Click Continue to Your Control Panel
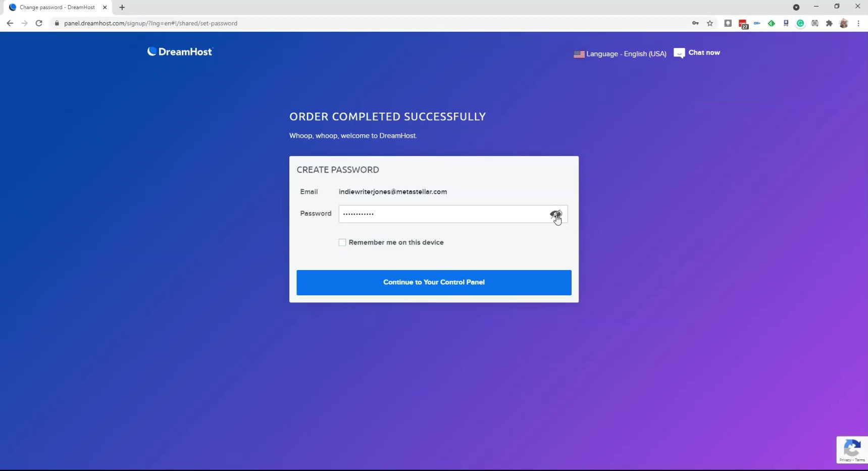Viewport: 868px width, 471px height. [x=434, y=282]
